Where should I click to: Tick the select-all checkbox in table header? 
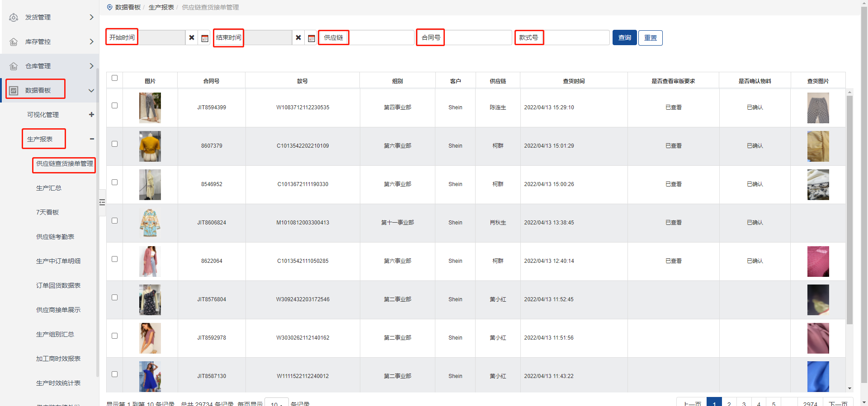click(114, 78)
